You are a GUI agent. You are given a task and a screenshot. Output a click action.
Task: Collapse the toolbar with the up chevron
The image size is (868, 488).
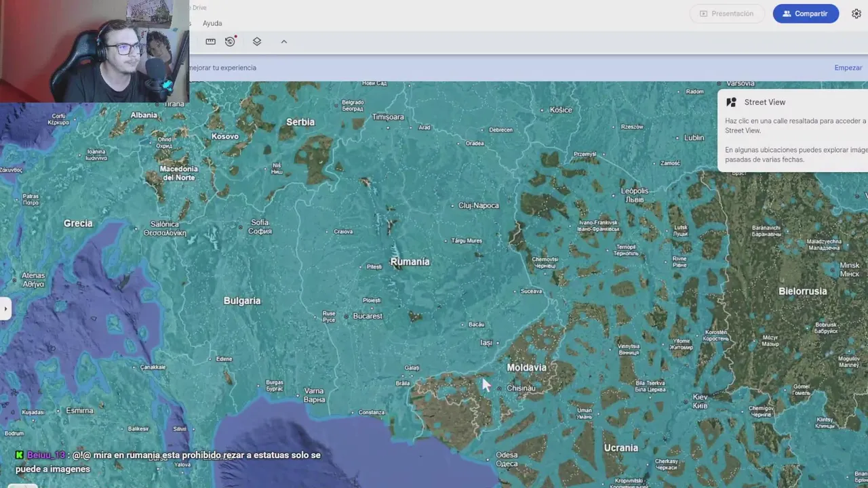(x=284, y=41)
